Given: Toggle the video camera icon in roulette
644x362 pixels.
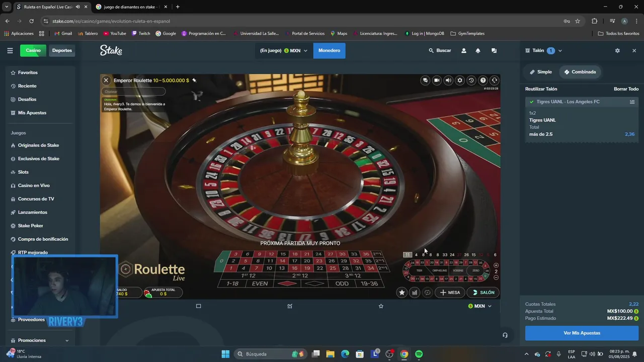Looking at the screenshot, I should (437, 80).
